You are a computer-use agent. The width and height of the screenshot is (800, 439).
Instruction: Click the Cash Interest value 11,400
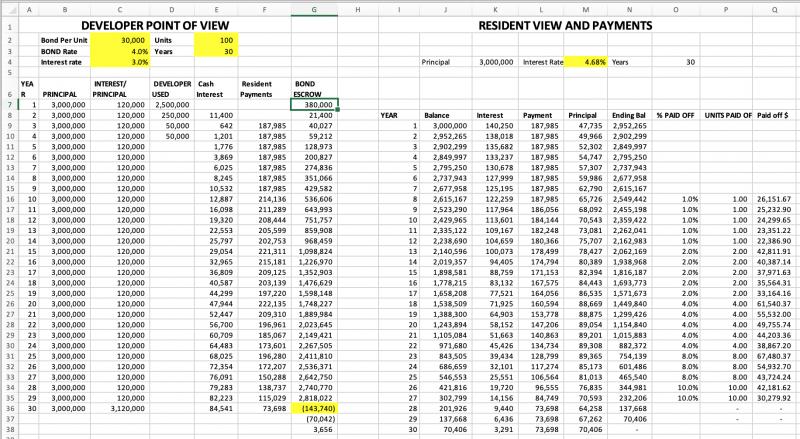[220, 115]
